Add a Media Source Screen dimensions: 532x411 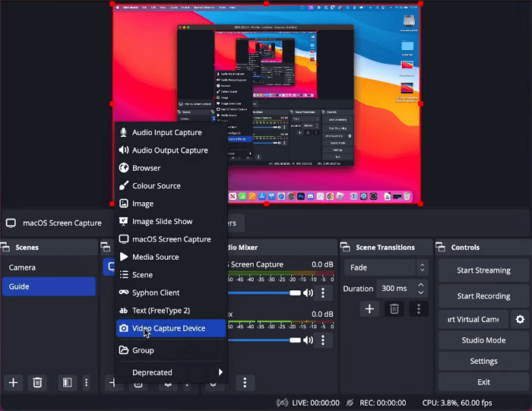coord(171,257)
